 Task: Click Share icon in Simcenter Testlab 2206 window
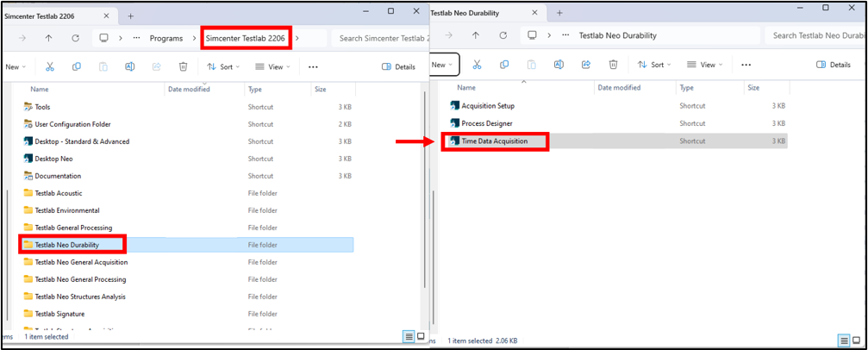click(156, 66)
